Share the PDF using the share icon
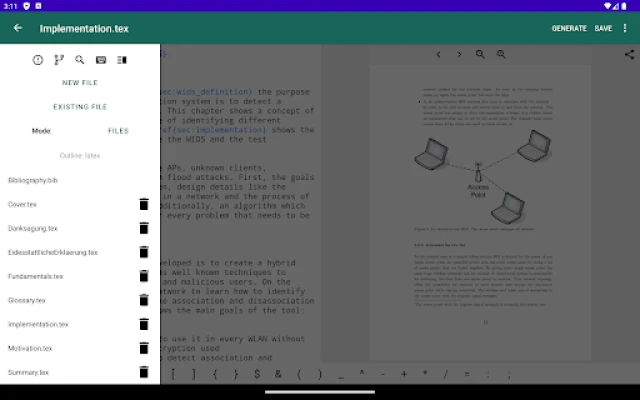This screenshot has width=640, height=400. (629, 54)
